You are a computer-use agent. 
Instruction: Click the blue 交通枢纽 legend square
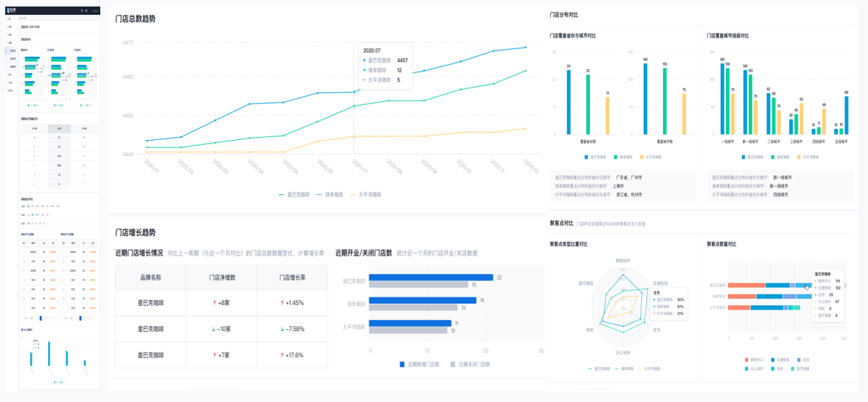(773, 359)
